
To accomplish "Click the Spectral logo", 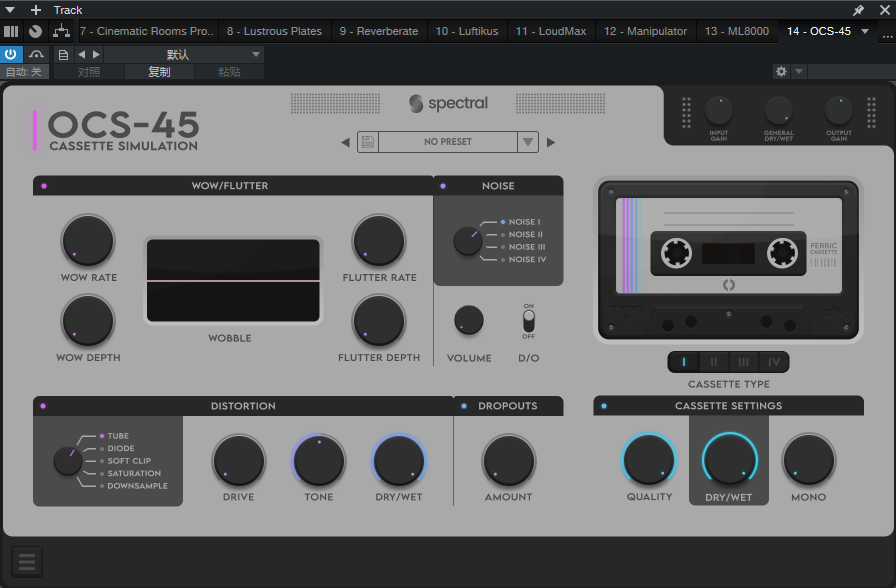I will [x=449, y=103].
